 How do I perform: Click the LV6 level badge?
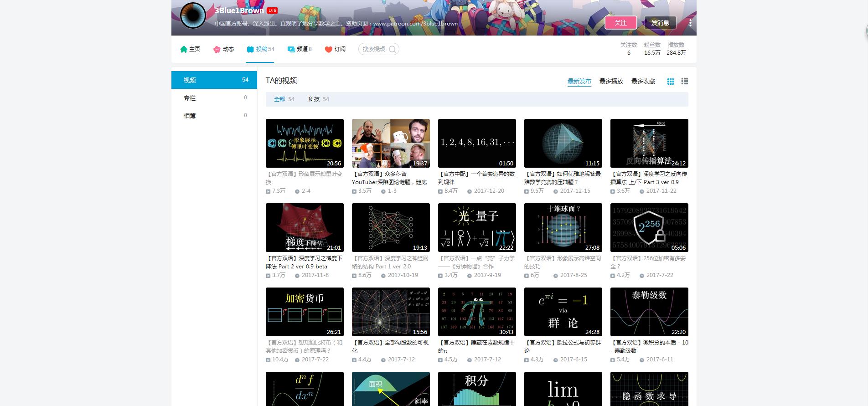click(x=272, y=10)
